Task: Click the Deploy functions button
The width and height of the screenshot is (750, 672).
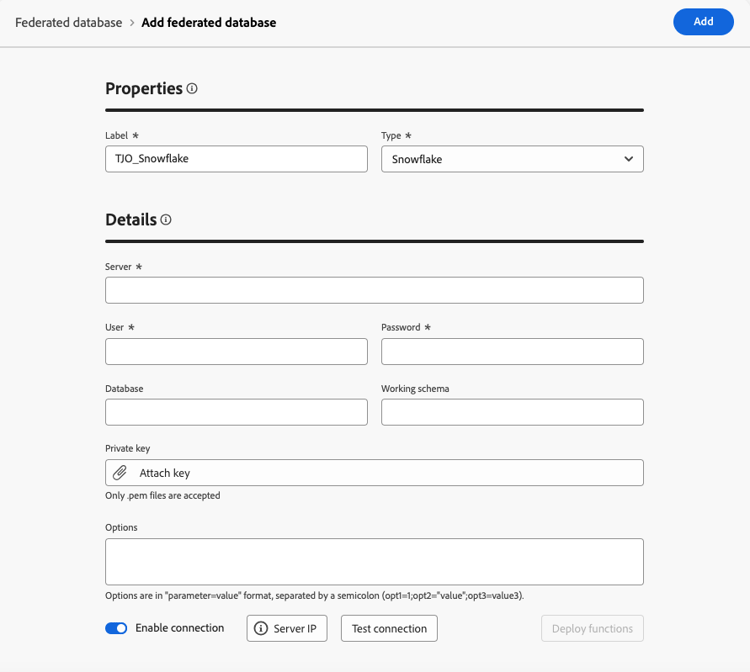Action: pyautogui.click(x=592, y=629)
